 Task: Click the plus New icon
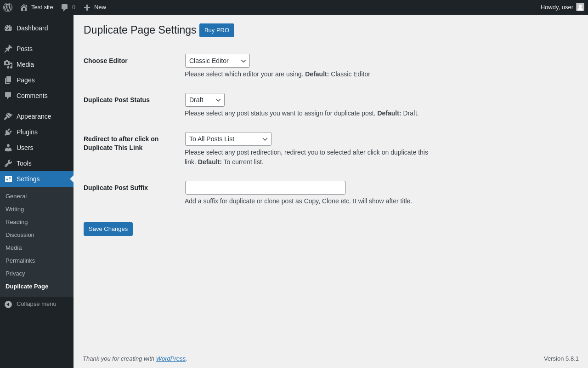pyautogui.click(x=87, y=7)
